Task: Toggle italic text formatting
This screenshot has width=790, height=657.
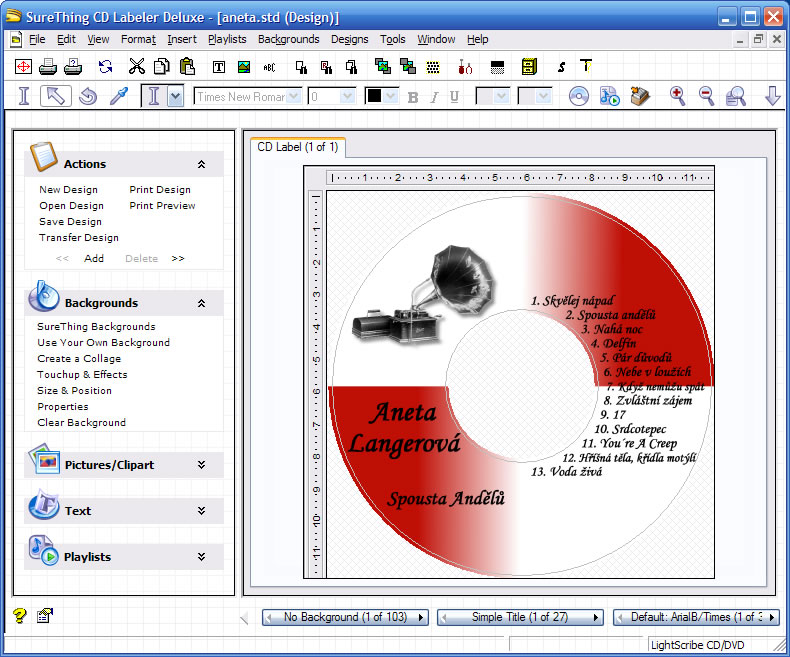Action: 433,97
